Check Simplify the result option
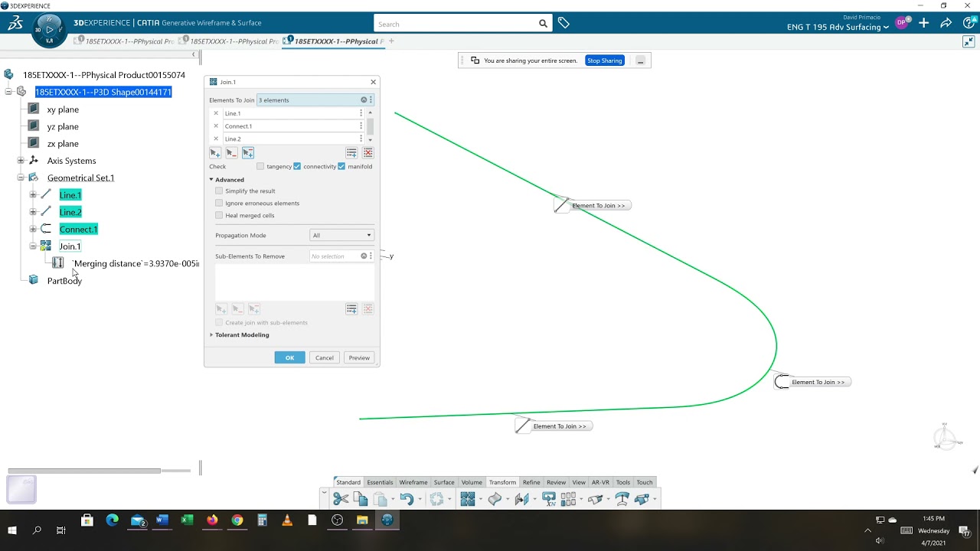Viewport: 980px width, 551px height. click(x=219, y=191)
